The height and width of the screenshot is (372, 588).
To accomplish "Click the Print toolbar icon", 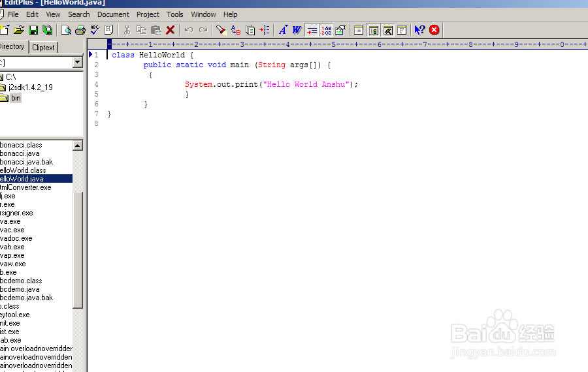I will (80, 30).
